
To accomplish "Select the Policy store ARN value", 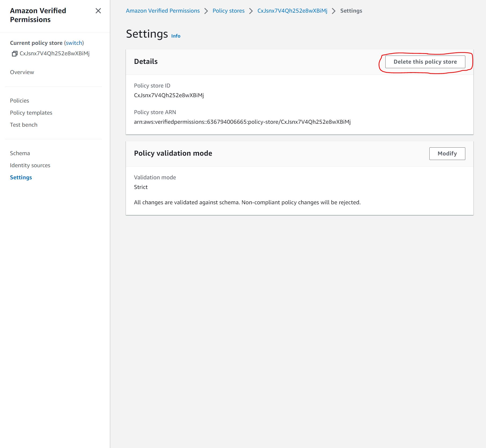I will 242,122.
